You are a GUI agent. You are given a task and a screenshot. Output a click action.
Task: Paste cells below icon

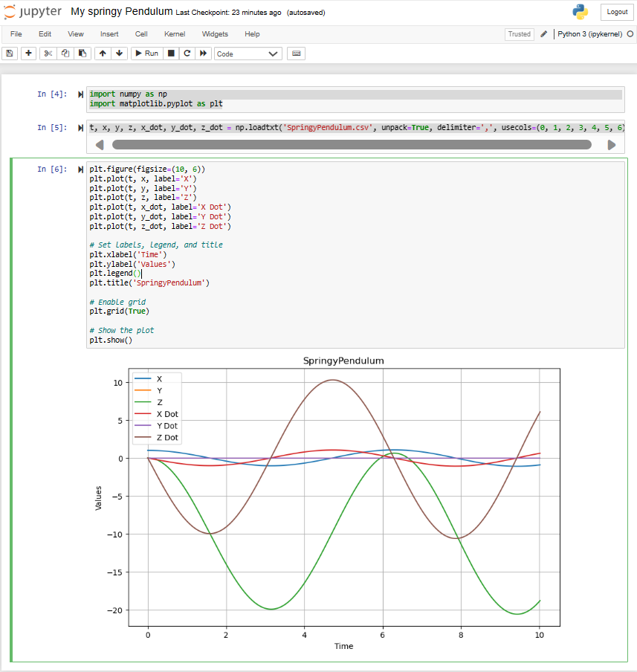pyautogui.click(x=83, y=54)
